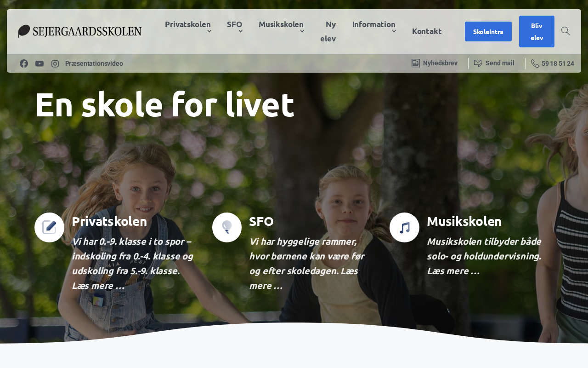Open the Præsentationsvideo link

click(x=94, y=63)
